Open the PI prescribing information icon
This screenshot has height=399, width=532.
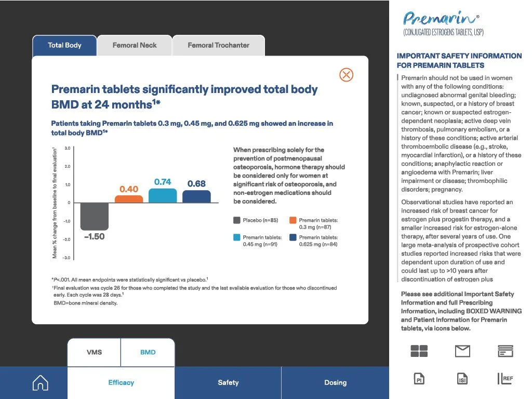coord(419,379)
